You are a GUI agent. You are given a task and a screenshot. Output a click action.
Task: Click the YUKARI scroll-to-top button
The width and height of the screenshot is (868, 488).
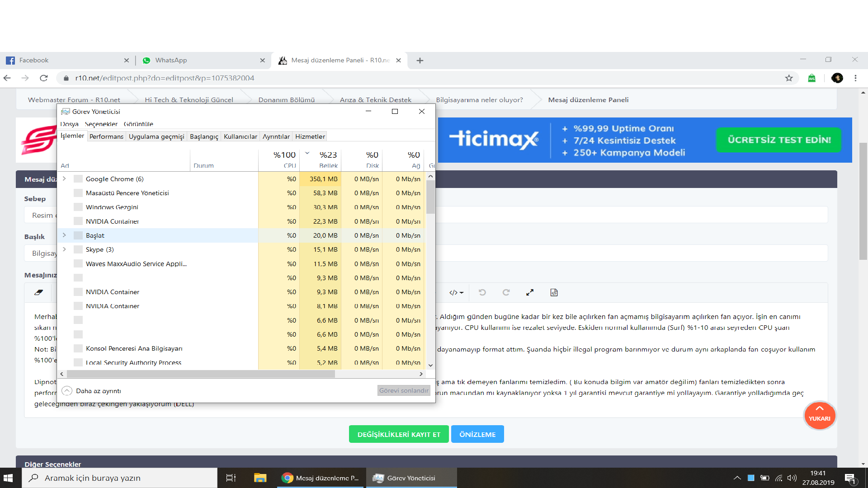(x=819, y=416)
